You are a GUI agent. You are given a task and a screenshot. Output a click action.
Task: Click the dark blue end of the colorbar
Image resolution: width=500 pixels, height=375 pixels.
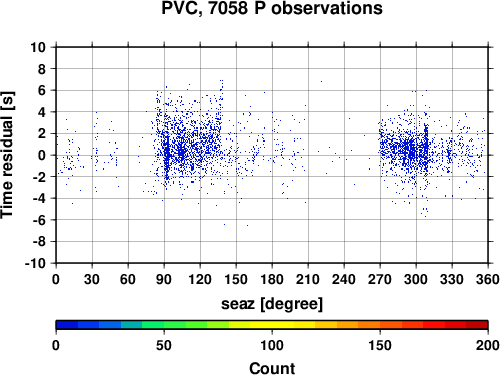pos(67,325)
